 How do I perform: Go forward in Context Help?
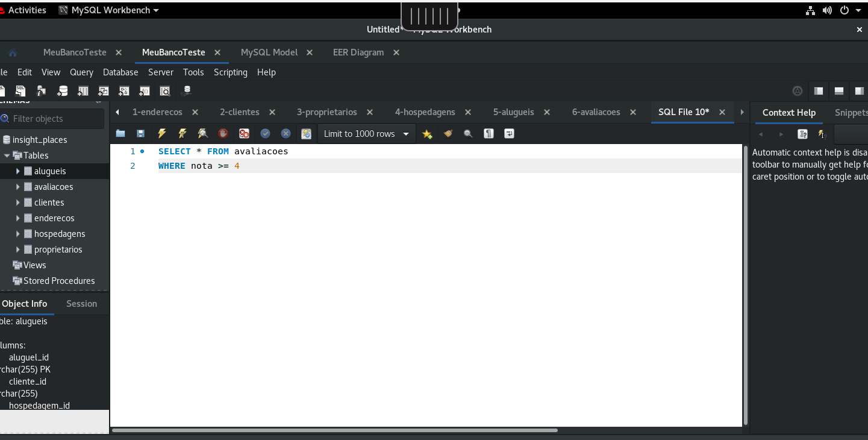(x=781, y=134)
